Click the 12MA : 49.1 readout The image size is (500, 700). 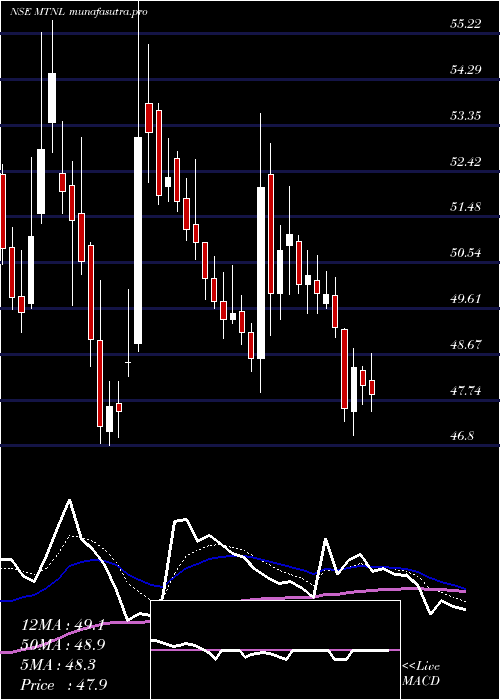tap(62, 625)
